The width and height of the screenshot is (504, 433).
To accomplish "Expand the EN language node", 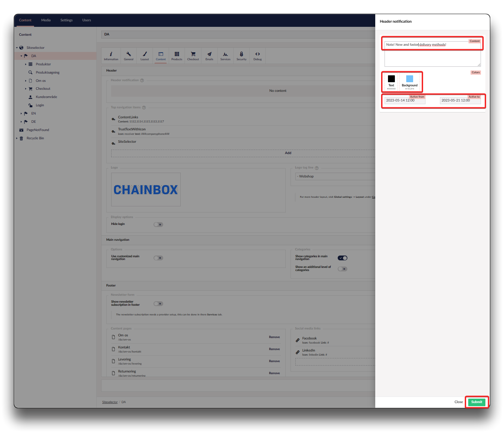I will click(21, 113).
